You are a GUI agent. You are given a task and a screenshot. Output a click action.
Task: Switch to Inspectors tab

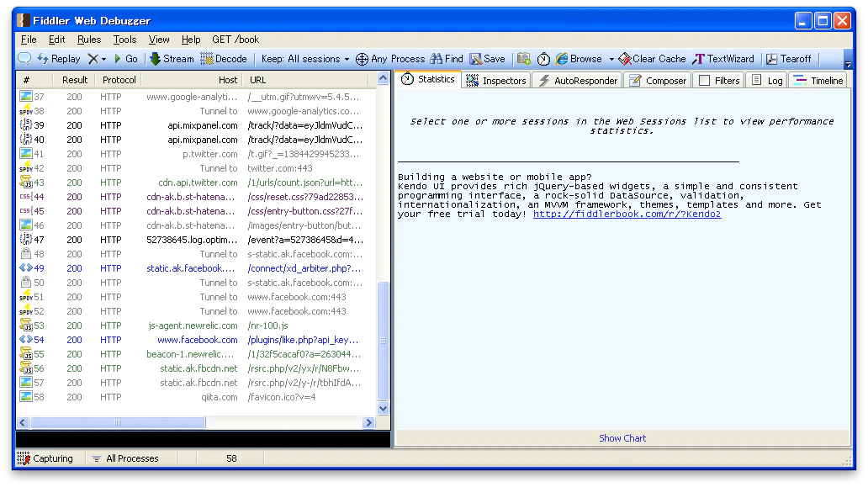(x=496, y=80)
